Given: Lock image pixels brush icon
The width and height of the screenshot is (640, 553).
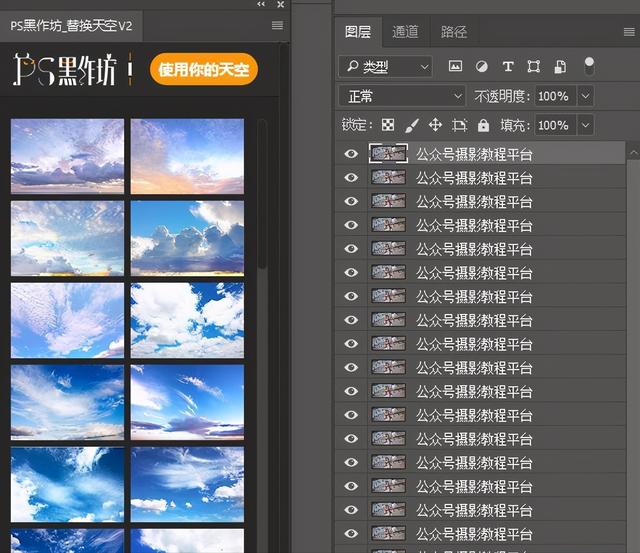Looking at the screenshot, I should (x=412, y=125).
